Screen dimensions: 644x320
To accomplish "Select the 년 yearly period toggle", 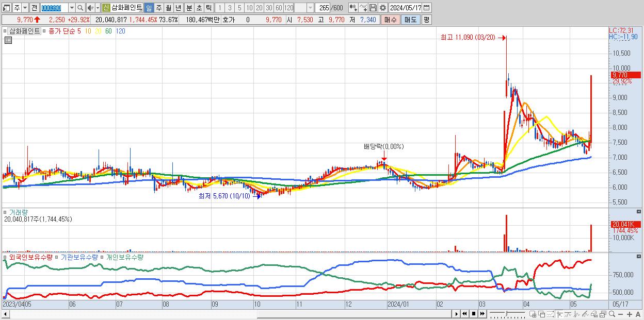I will tap(178, 8).
